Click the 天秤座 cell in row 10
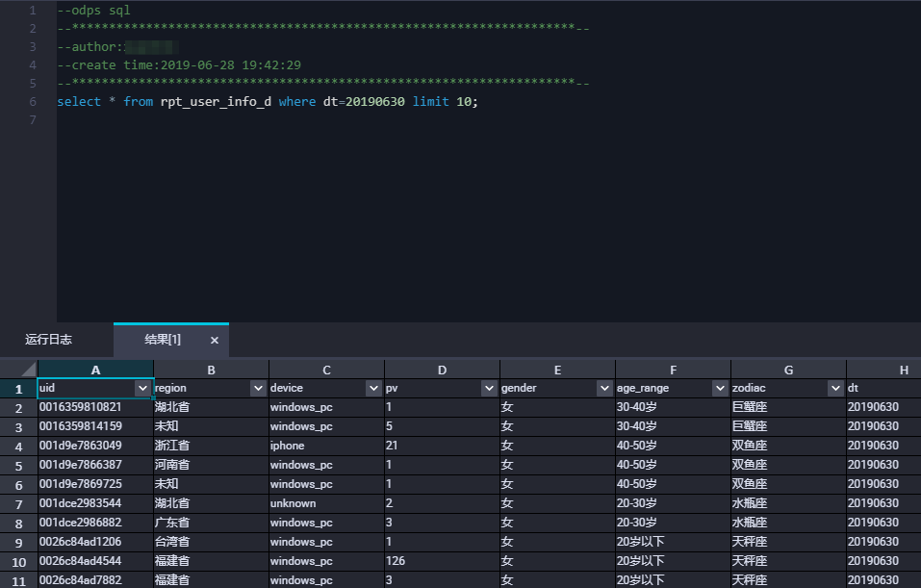This screenshot has width=921, height=588. tap(788, 561)
